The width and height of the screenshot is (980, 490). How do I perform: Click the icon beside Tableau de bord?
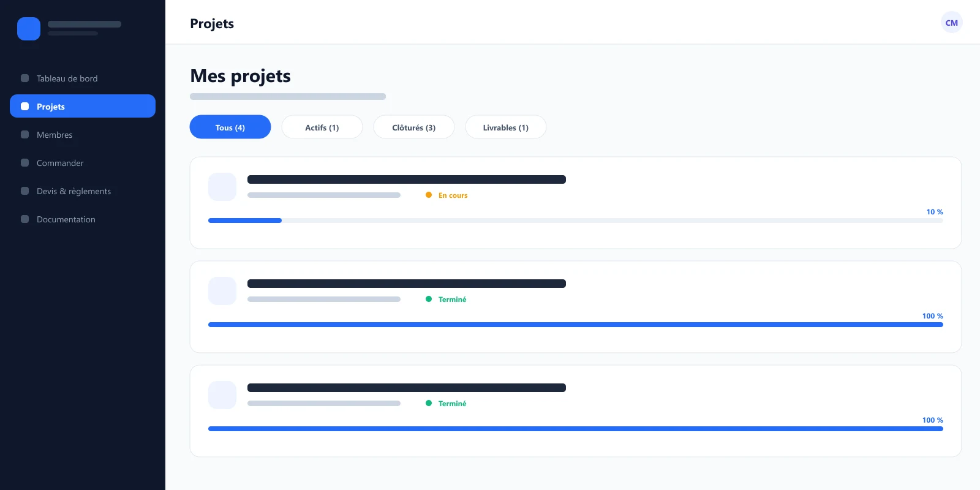[x=25, y=78]
